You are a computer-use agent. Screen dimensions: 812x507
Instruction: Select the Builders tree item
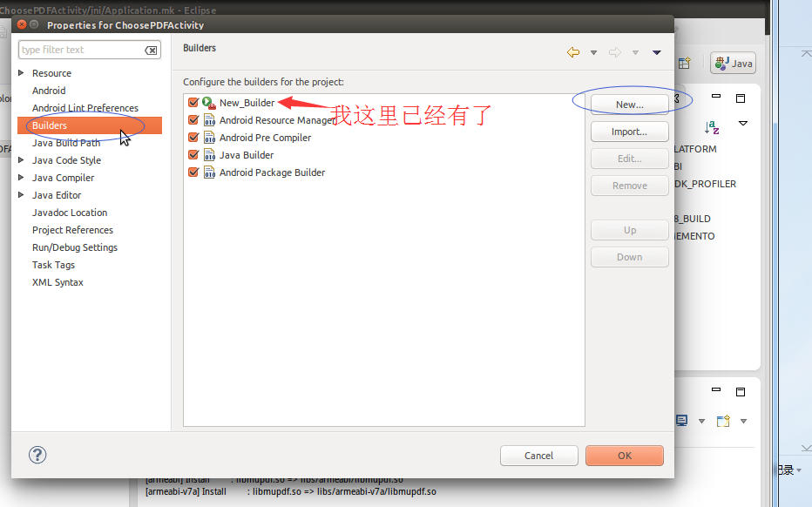coord(90,125)
